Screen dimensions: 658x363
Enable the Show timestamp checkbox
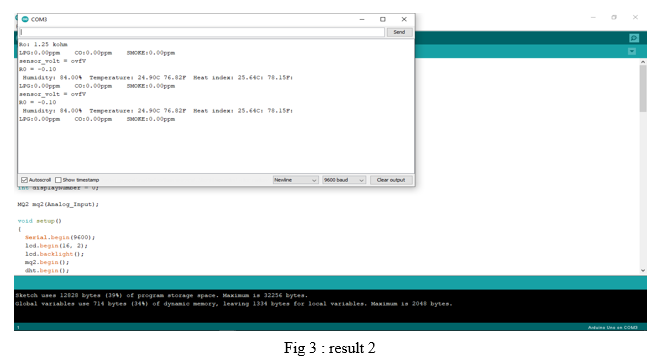click(58, 180)
